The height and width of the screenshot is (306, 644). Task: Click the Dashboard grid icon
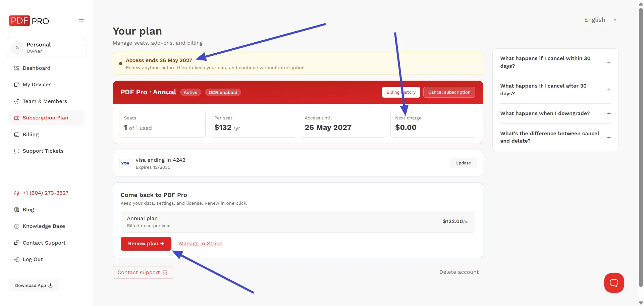click(17, 68)
